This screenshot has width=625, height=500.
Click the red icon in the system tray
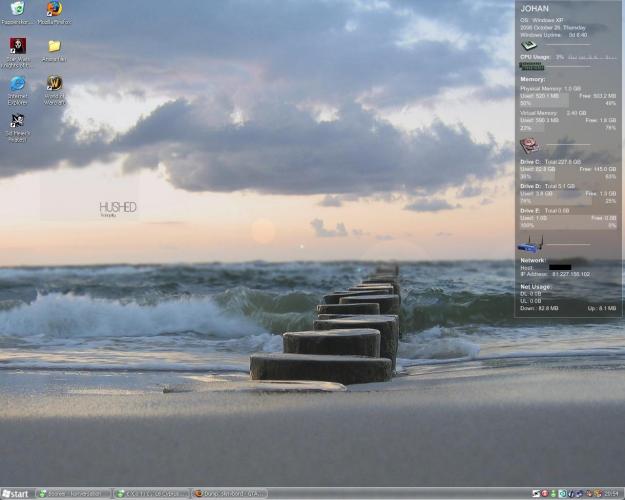pos(544,493)
